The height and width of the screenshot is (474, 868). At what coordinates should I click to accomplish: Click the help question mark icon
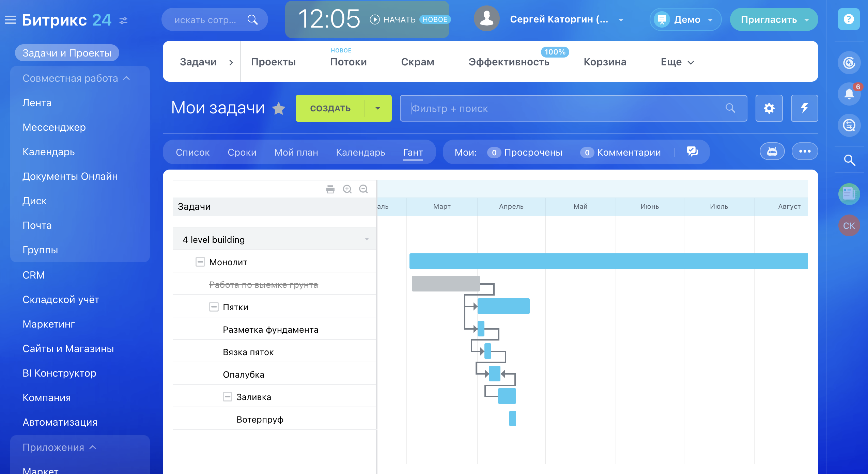(849, 19)
